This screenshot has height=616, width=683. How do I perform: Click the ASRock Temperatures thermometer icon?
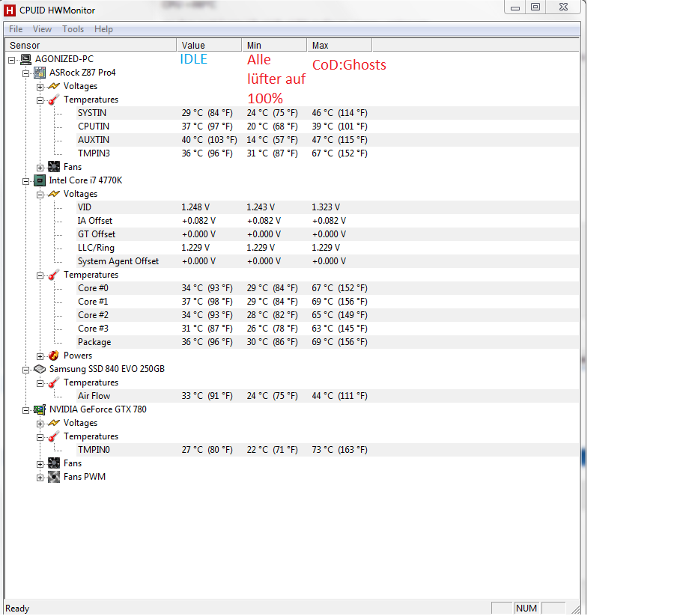click(54, 100)
